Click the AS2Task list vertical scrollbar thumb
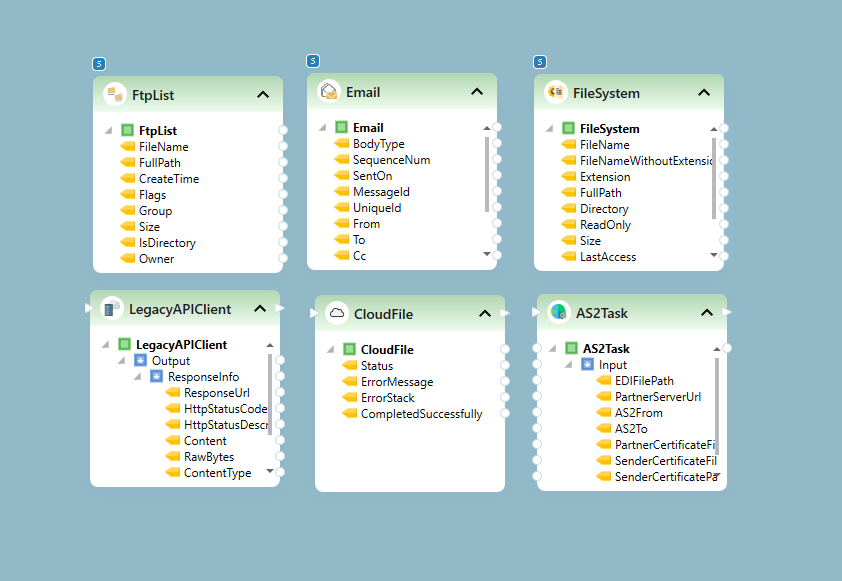The image size is (842, 581). tap(717, 406)
